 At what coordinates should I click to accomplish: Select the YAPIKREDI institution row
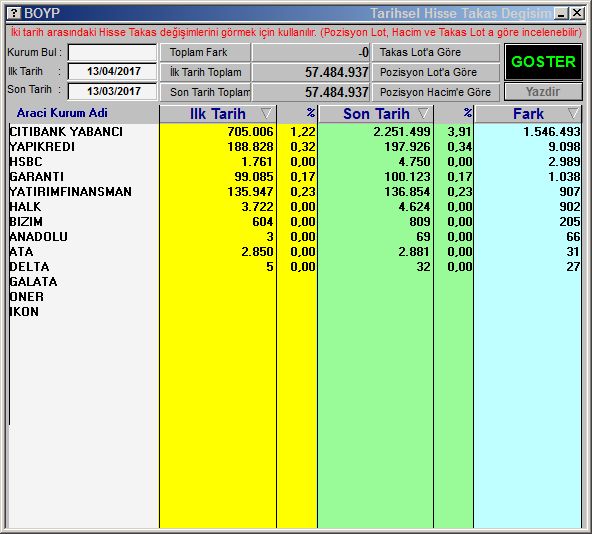click(x=295, y=147)
